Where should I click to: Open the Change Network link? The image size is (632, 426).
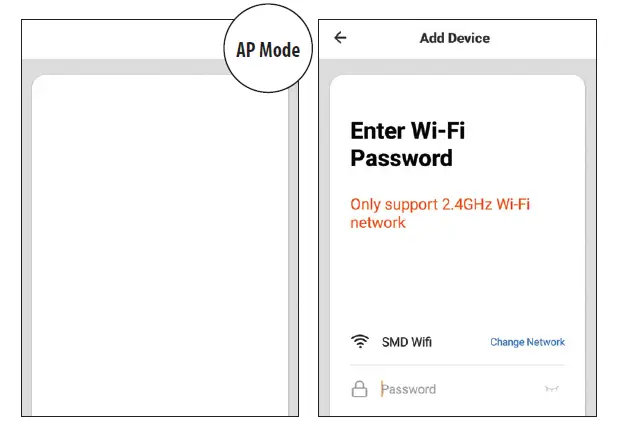(527, 342)
